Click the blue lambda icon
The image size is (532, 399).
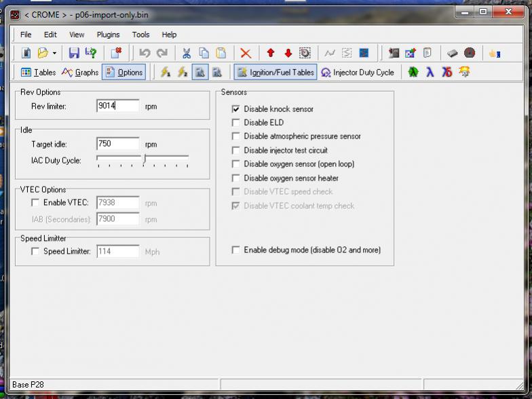430,72
